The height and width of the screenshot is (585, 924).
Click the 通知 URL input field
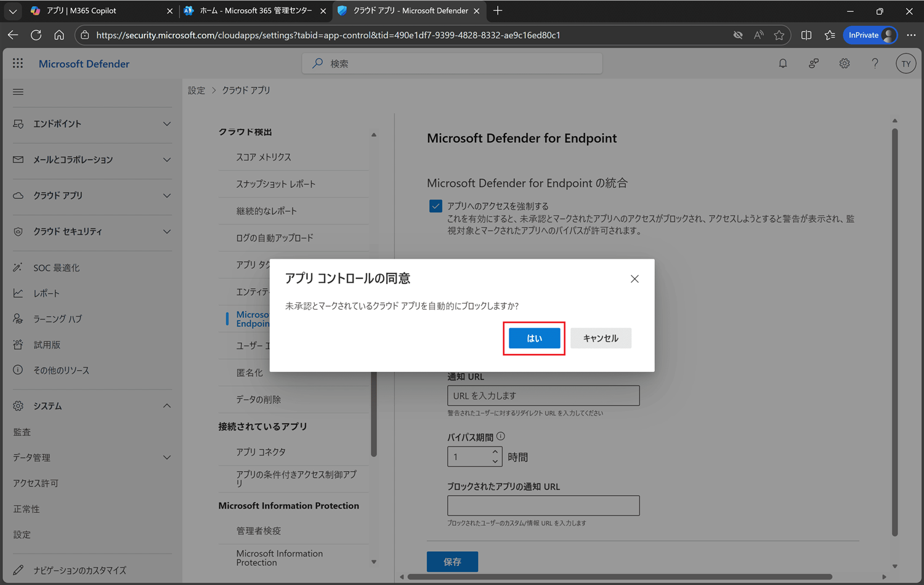[543, 395]
